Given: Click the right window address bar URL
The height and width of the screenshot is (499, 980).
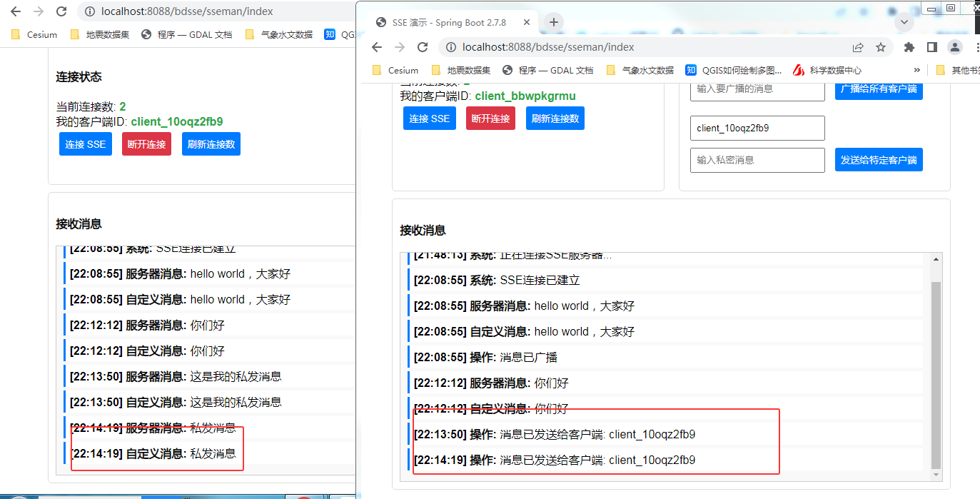Looking at the screenshot, I should click(548, 47).
